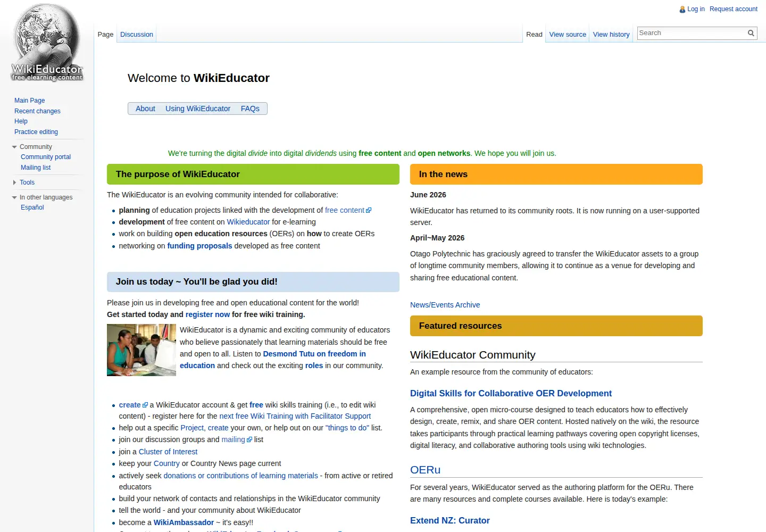Open the WikiAmbassador link
This screenshot has width=766, height=532.
[x=184, y=522]
